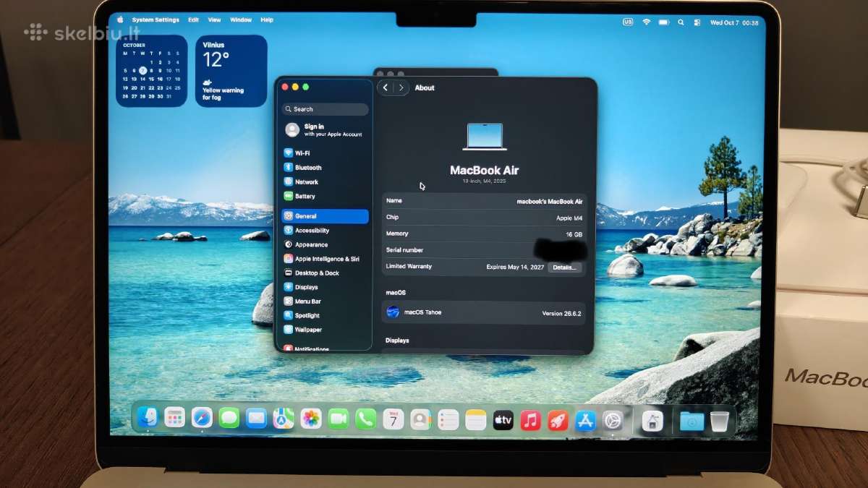Open the Edit menu
This screenshot has height=488, width=868.
(x=193, y=20)
